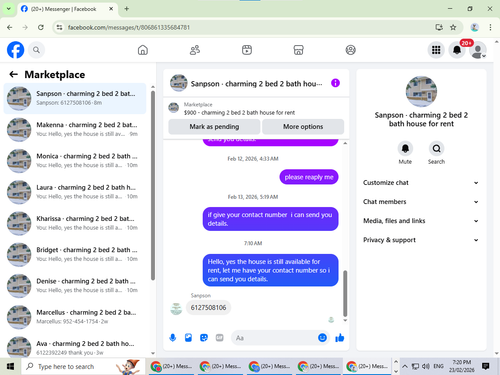The height and width of the screenshot is (375, 500).
Task: Search in conversation magnifier icon
Action: [436, 149]
